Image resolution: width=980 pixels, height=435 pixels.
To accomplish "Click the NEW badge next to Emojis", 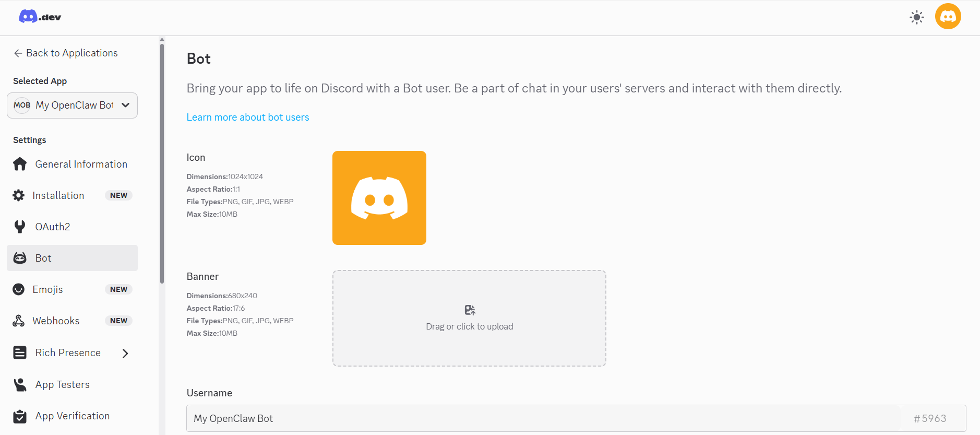I will click(118, 289).
